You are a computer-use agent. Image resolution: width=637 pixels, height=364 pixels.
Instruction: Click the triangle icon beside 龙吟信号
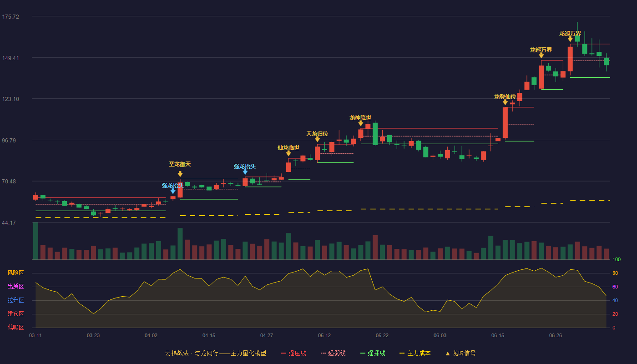pos(448,354)
